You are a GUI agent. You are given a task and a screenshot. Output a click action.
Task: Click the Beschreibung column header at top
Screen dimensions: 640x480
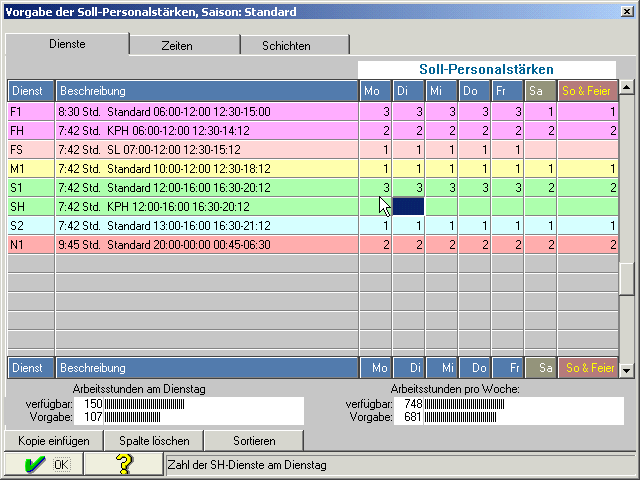click(x=207, y=91)
